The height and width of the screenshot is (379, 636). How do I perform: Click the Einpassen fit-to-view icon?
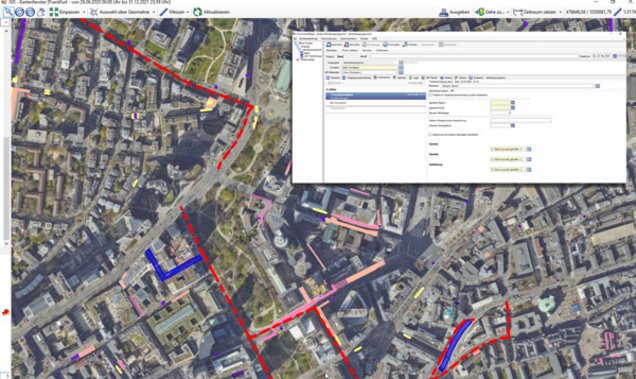coord(54,12)
